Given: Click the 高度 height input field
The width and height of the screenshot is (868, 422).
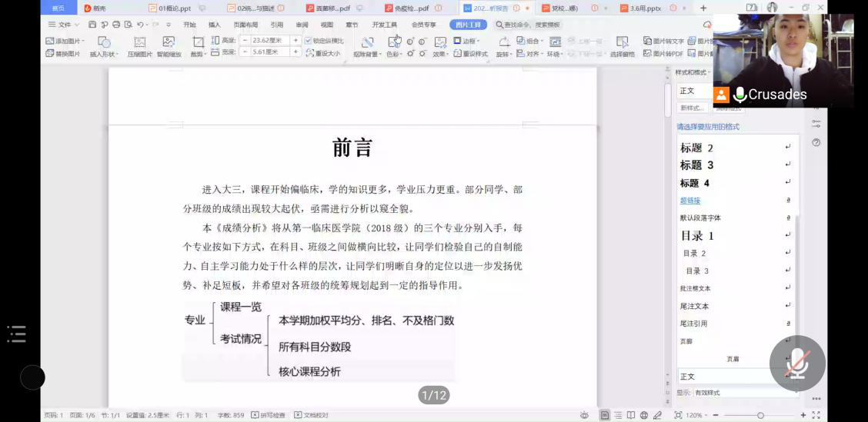Looking at the screenshot, I should tap(264, 40).
